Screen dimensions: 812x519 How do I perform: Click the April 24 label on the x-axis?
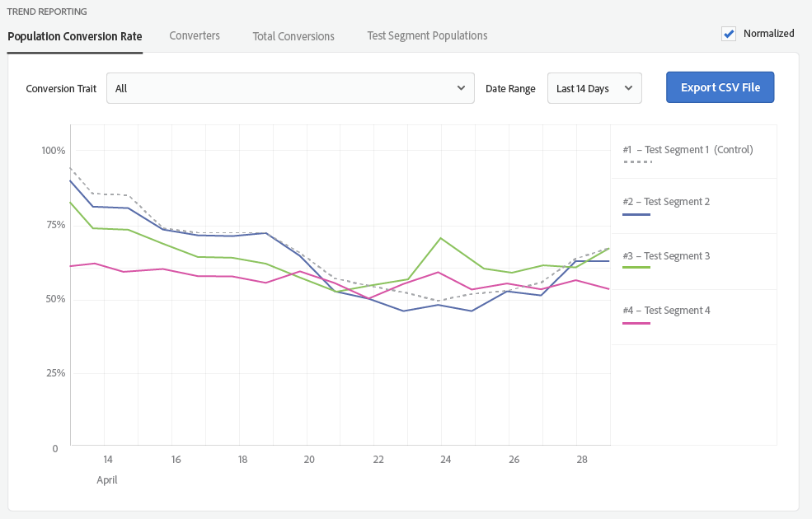click(444, 460)
